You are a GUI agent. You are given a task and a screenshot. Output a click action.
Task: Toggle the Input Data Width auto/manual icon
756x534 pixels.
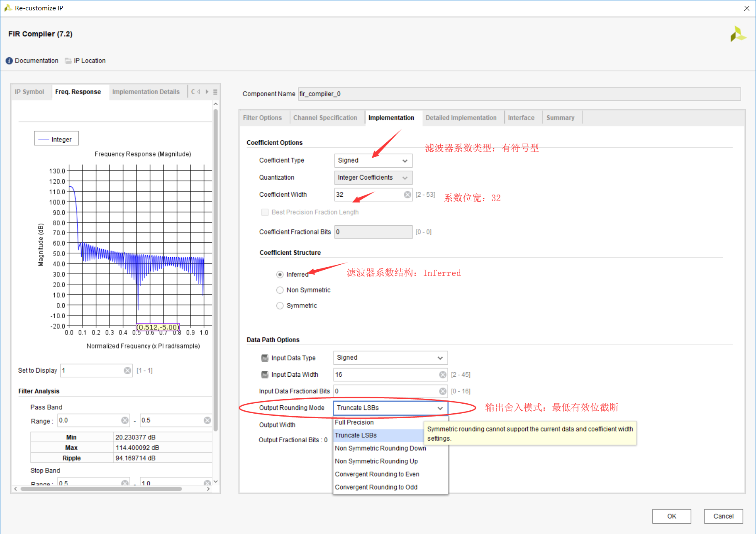[x=265, y=375]
